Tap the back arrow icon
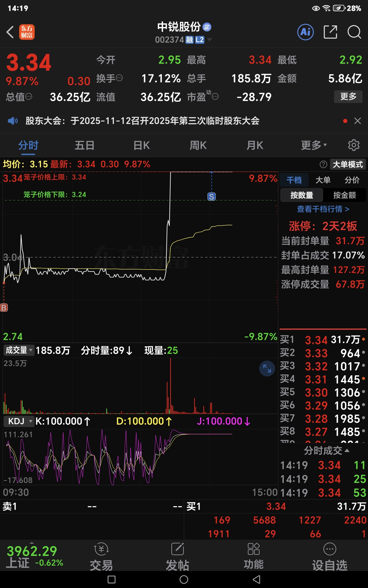Screen dimensions: 368x588 click(10, 32)
